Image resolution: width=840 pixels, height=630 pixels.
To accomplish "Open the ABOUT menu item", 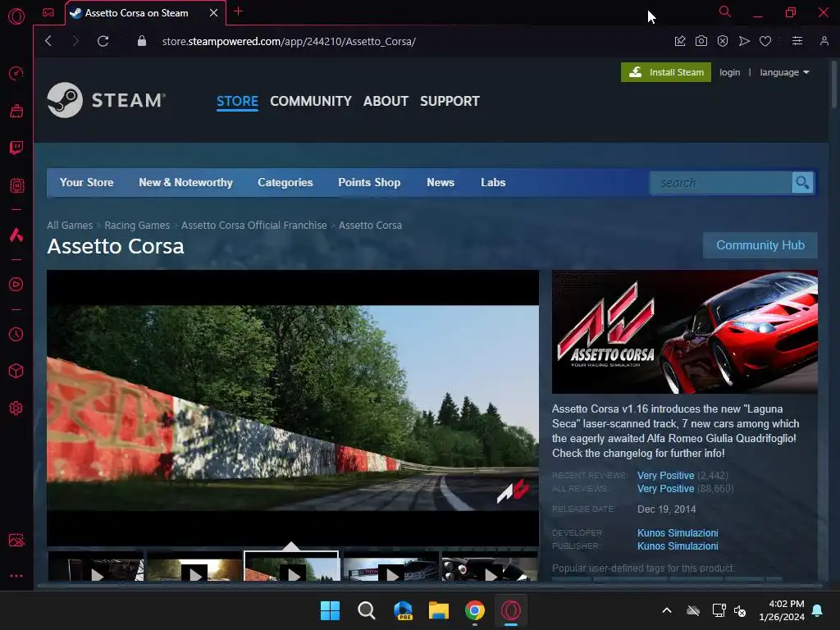I will (386, 101).
